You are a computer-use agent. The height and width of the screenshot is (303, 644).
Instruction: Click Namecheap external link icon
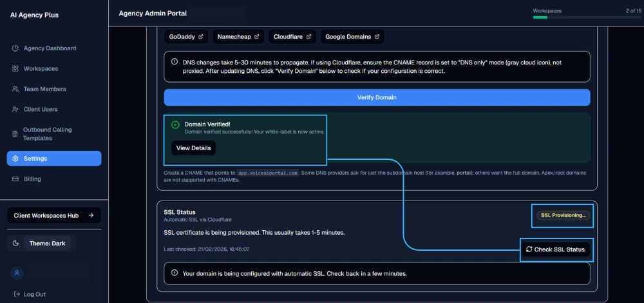[x=257, y=37]
